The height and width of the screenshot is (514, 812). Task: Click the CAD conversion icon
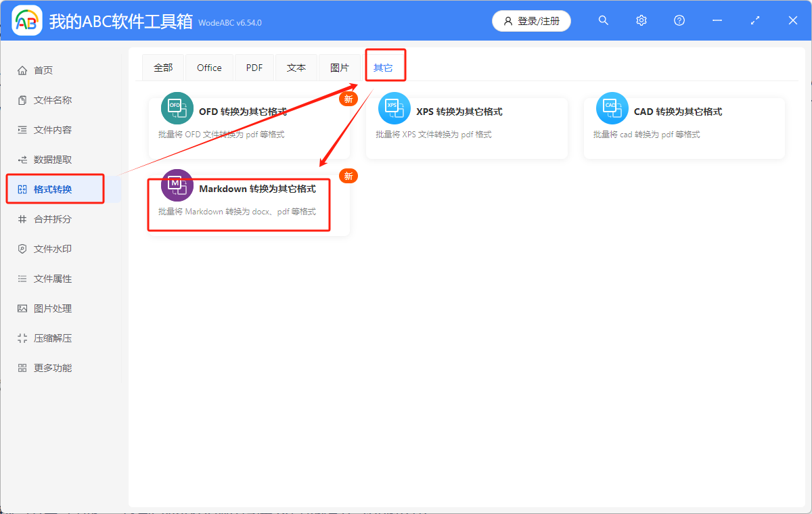point(612,108)
